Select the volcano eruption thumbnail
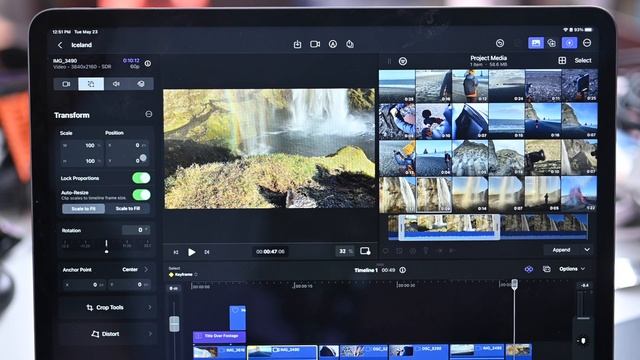Image resolution: width=640 pixels, height=360 pixels. coord(579,194)
